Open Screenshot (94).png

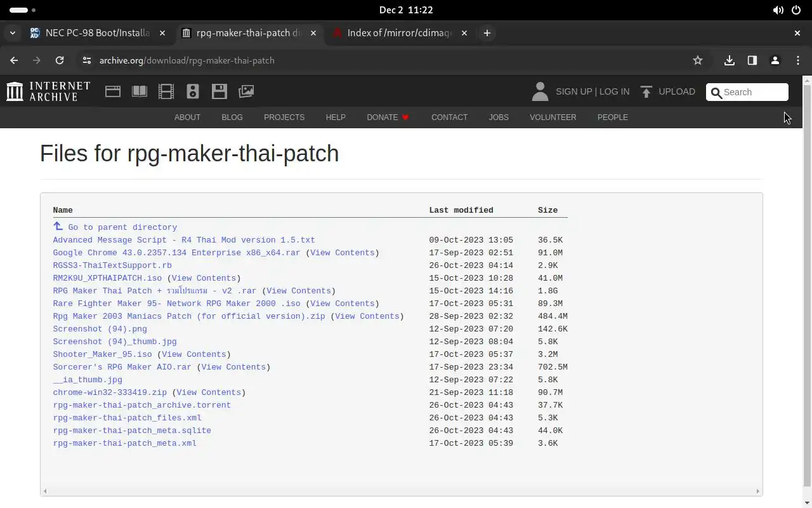point(100,329)
